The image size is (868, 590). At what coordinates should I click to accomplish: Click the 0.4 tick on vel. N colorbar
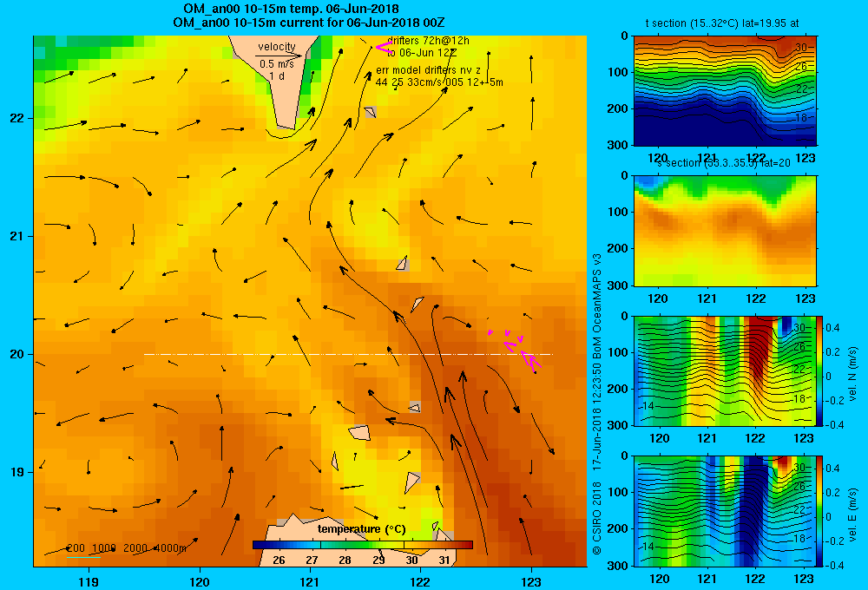coord(832,328)
